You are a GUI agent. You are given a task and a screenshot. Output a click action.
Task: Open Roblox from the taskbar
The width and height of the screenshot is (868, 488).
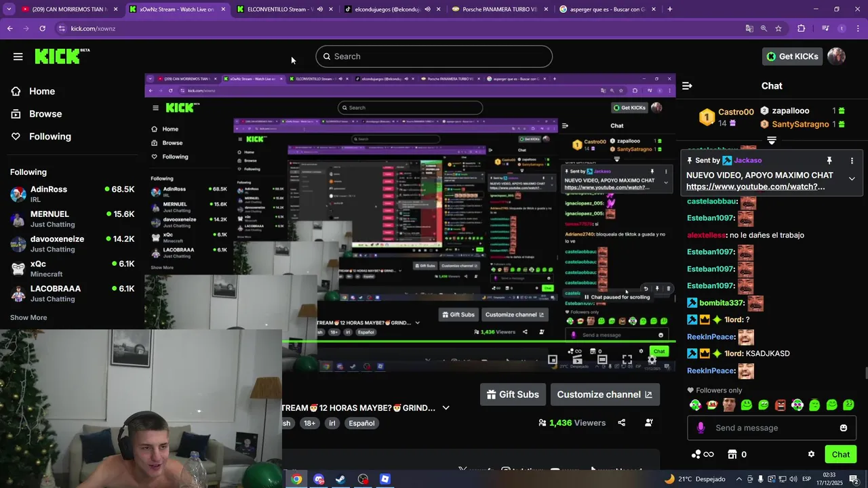click(385, 479)
